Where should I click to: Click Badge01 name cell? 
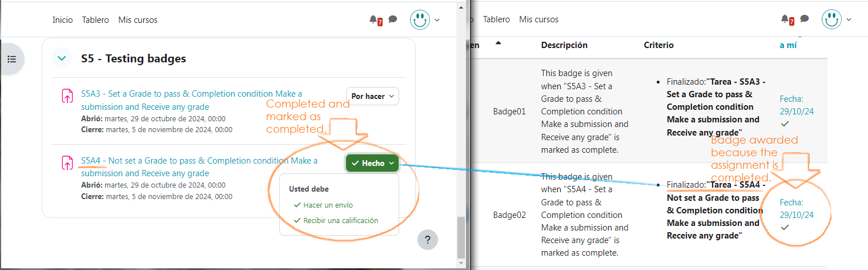[x=509, y=112]
